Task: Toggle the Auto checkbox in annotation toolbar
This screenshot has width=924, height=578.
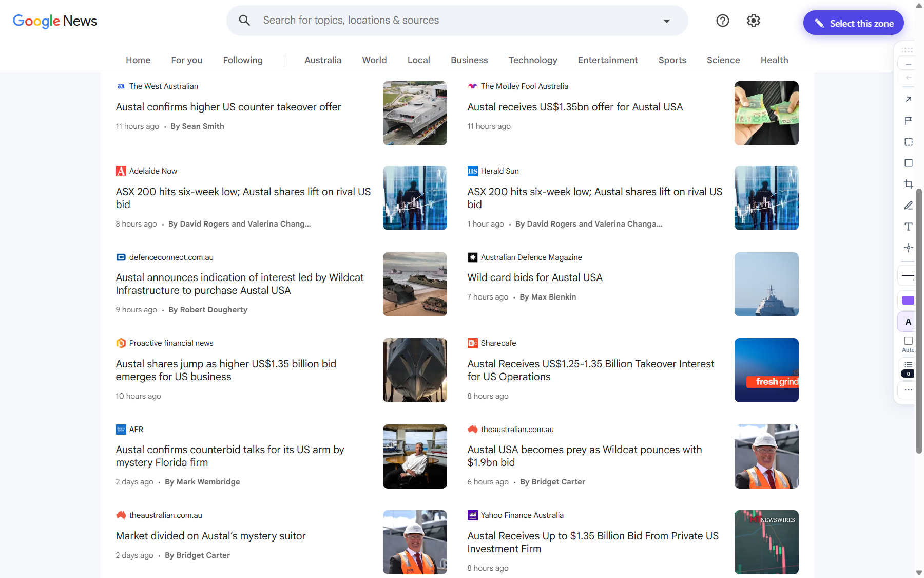Action: tap(908, 341)
